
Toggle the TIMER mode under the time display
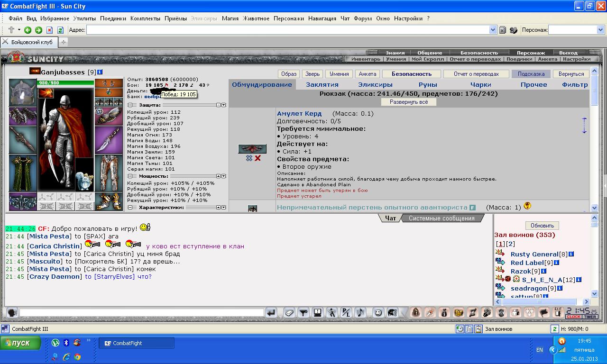(590, 317)
